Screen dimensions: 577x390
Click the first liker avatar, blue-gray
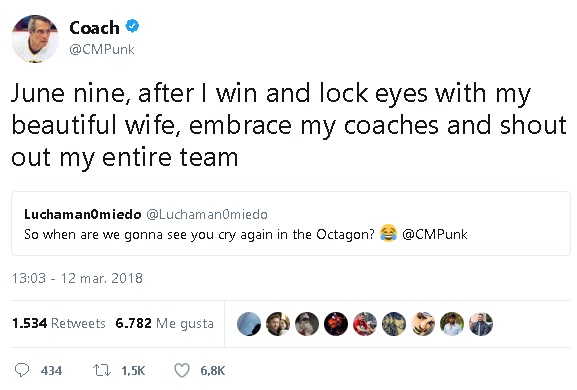(249, 324)
